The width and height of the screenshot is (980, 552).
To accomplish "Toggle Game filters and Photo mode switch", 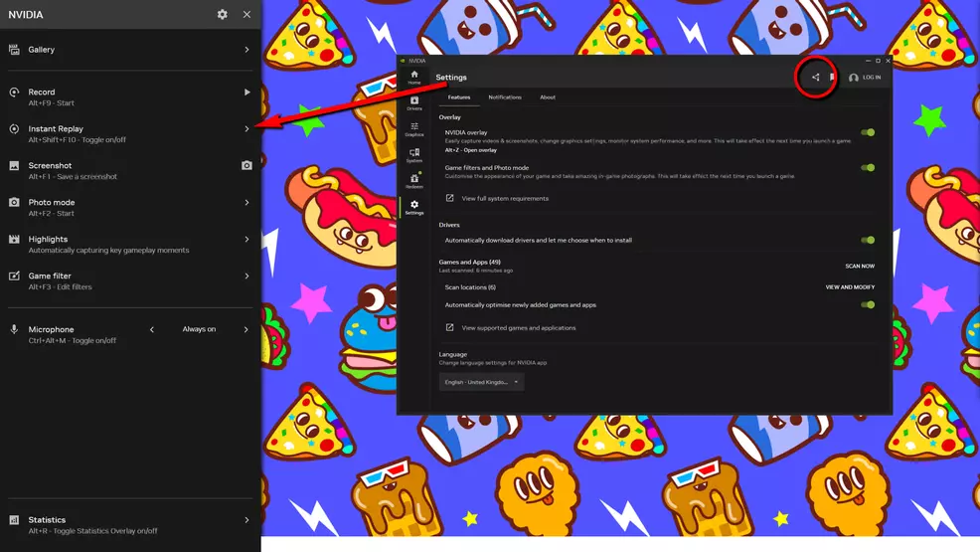I will pos(868,167).
